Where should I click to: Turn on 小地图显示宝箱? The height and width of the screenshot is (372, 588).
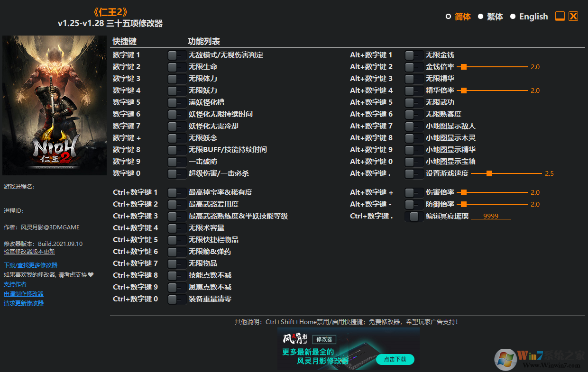[413, 161]
